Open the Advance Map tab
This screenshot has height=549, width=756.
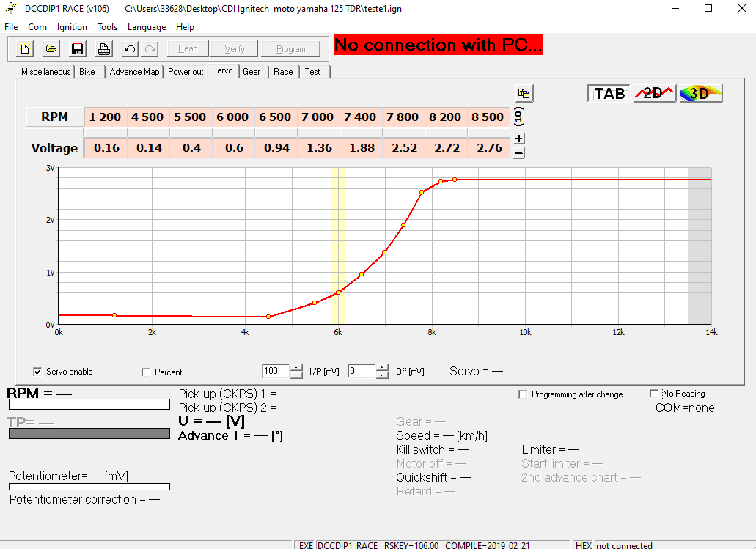pos(134,72)
